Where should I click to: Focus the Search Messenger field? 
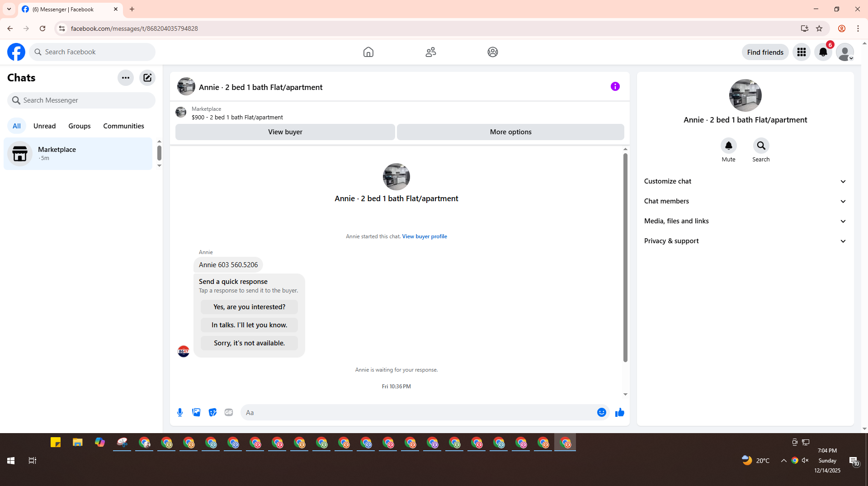pos(81,100)
